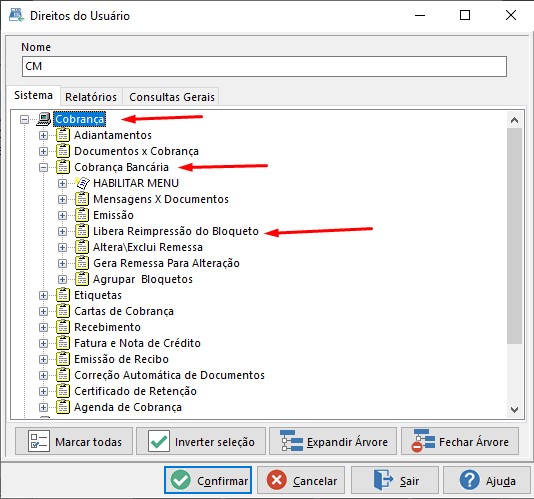Expand the Mensagens X Documentos node

coord(62,200)
